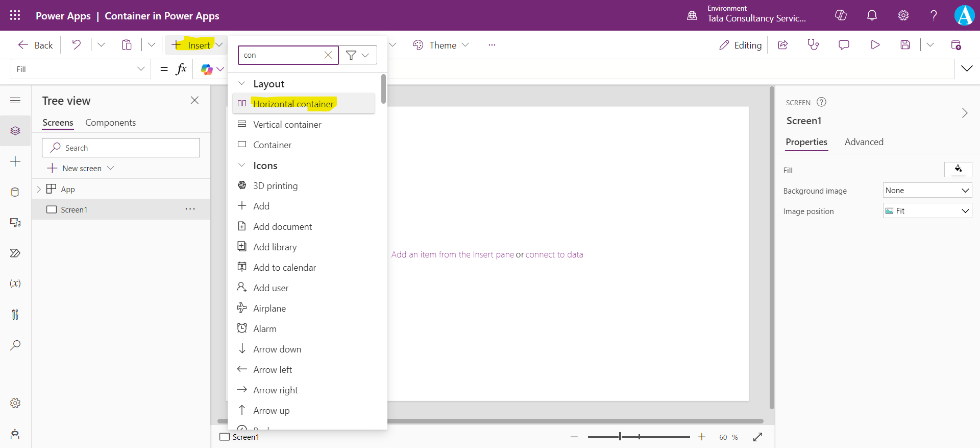Open the Data icon in left sidebar
The width and height of the screenshot is (980, 448).
click(15, 192)
